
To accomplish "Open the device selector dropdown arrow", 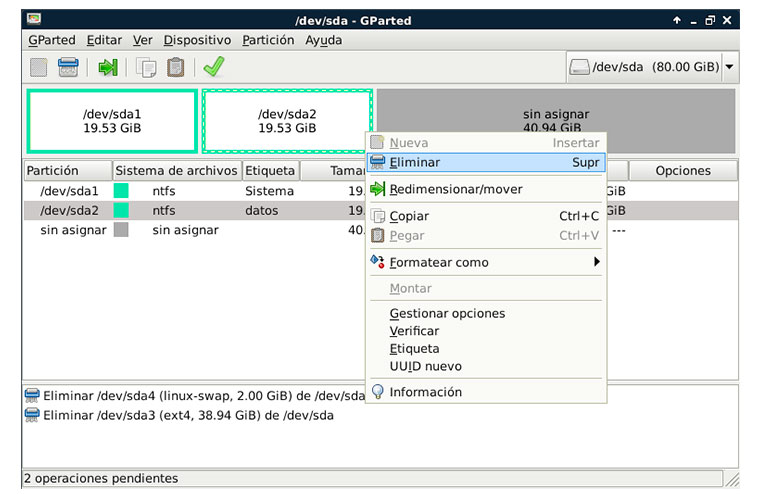I will (729, 66).
